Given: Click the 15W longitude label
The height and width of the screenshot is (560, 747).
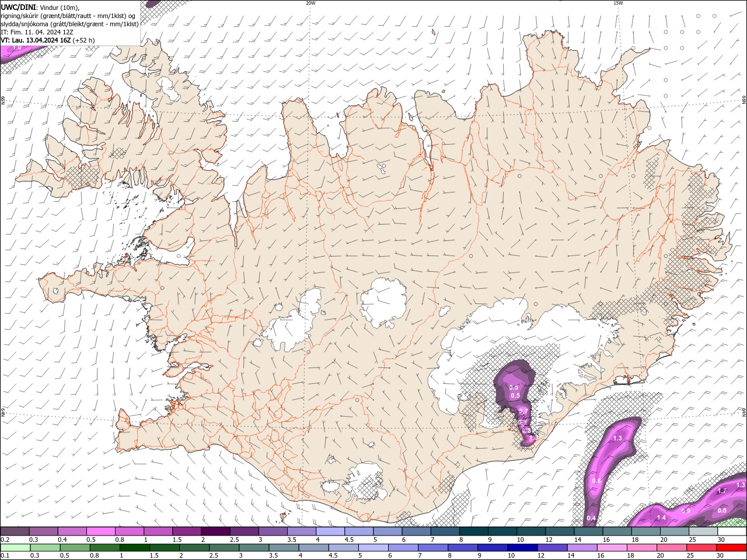Looking at the screenshot, I should pyautogui.click(x=618, y=3).
